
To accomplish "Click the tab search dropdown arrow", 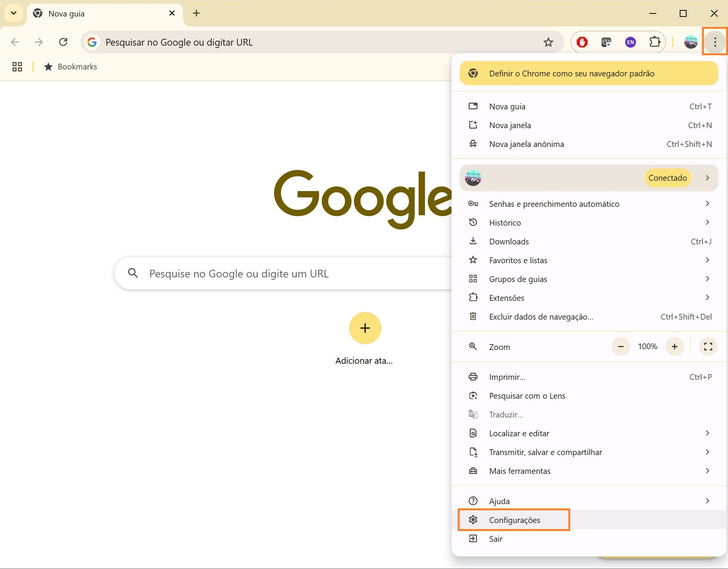I will (13, 13).
